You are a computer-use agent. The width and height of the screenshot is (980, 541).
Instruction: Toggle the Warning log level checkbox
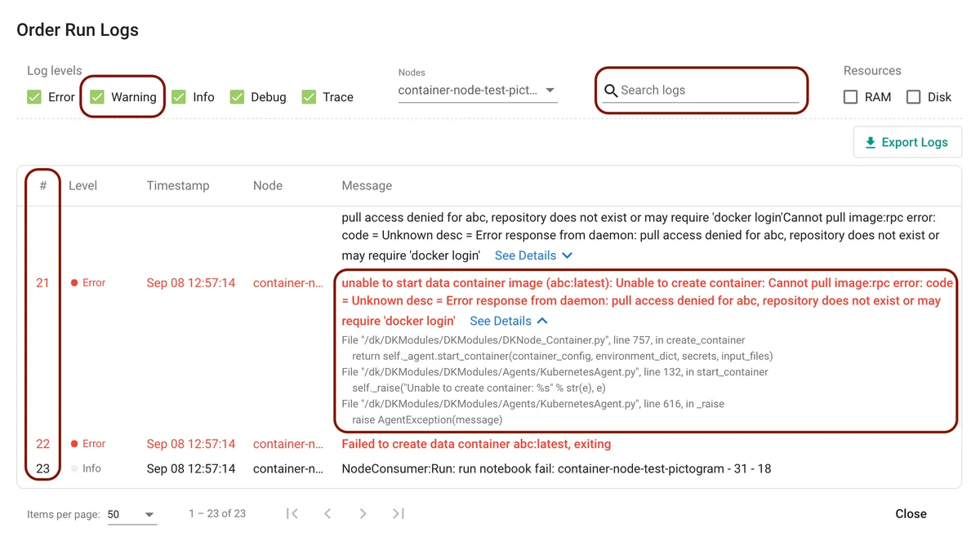click(97, 97)
